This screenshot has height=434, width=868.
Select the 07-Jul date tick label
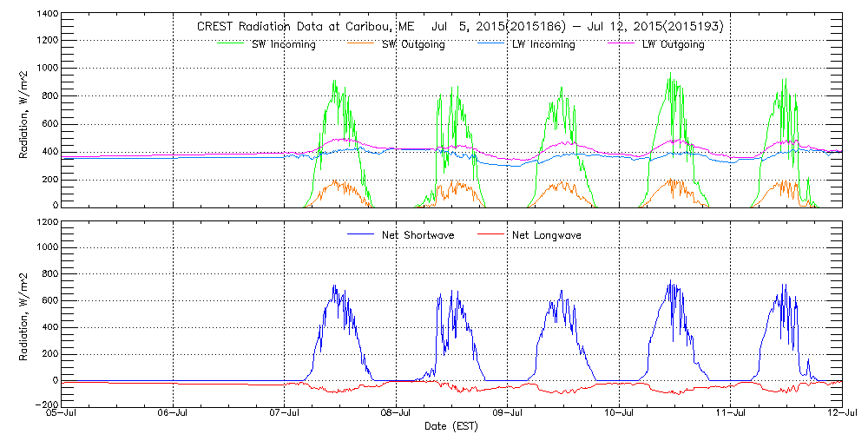(285, 414)
